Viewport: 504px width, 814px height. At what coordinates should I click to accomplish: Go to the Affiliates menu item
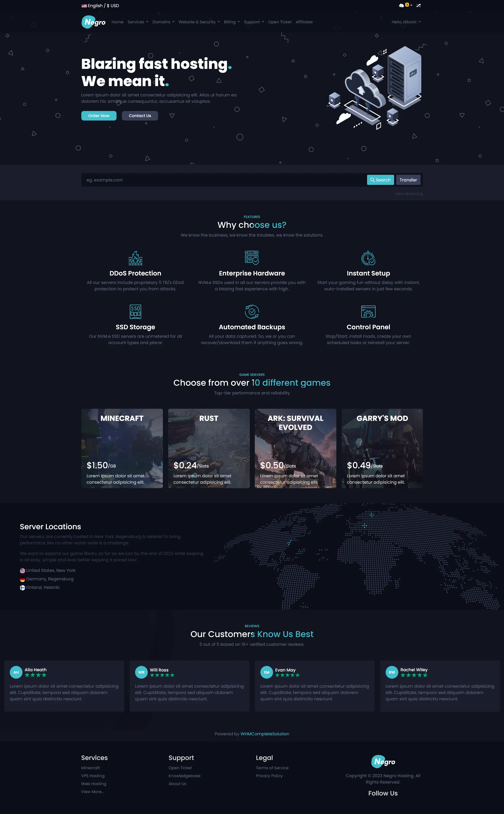click(304, 22)
